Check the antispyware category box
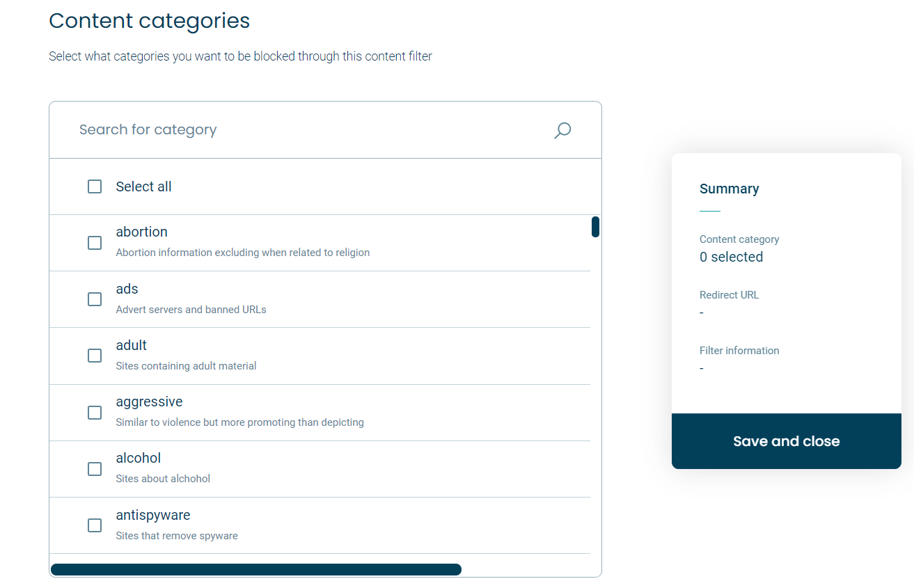914x588 pixels. pos(95,525)
